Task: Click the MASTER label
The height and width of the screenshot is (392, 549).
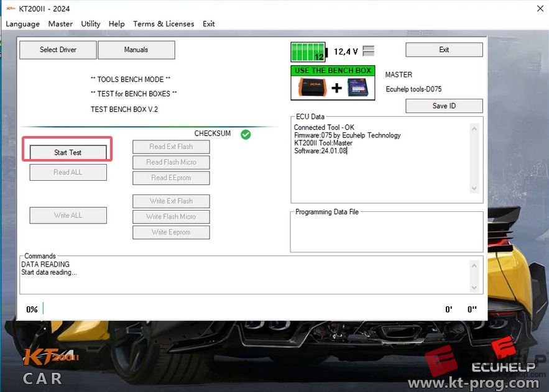Action: pyautogui.click(x=399, y=75)
